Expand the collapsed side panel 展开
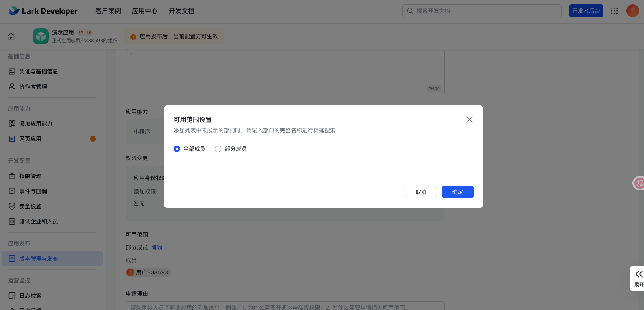Screen dimensions: 644x310 click(x=638, y=278)
